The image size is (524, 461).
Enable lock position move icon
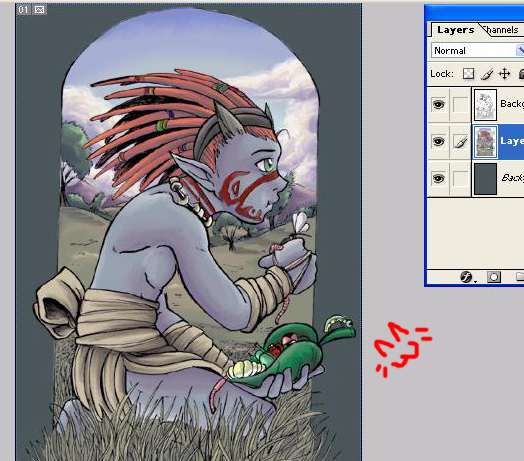click(x=504, y=74)
